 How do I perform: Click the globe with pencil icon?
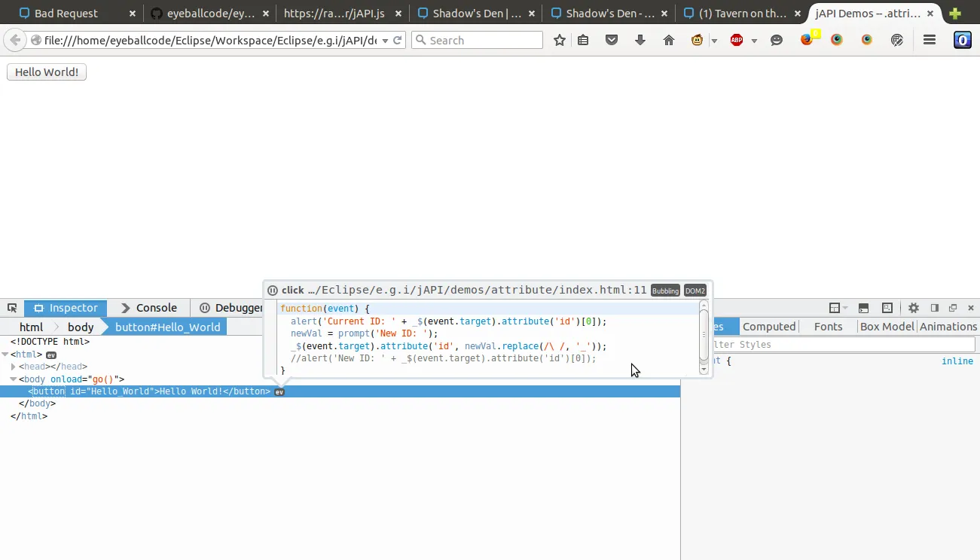[897, 40]
